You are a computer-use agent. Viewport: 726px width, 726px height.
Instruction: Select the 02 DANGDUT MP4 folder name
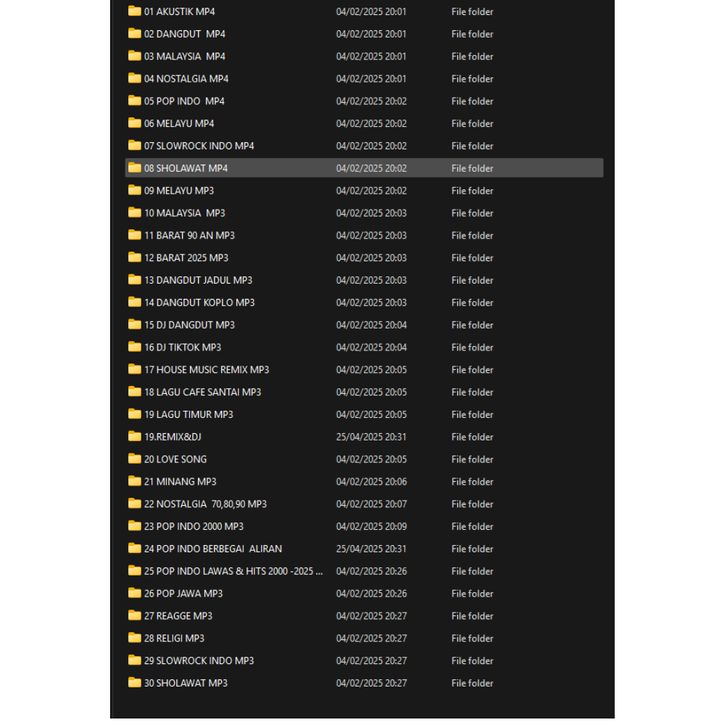(x=184, y=34)
